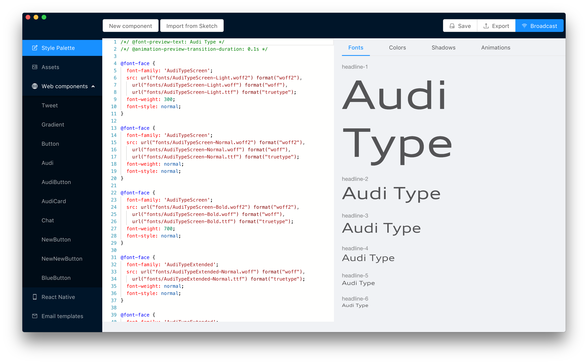Click the headline-1 Audi Type preview
Image resolution: width=588 pixels, height=364 pixels.
click(x=397, y=122)
